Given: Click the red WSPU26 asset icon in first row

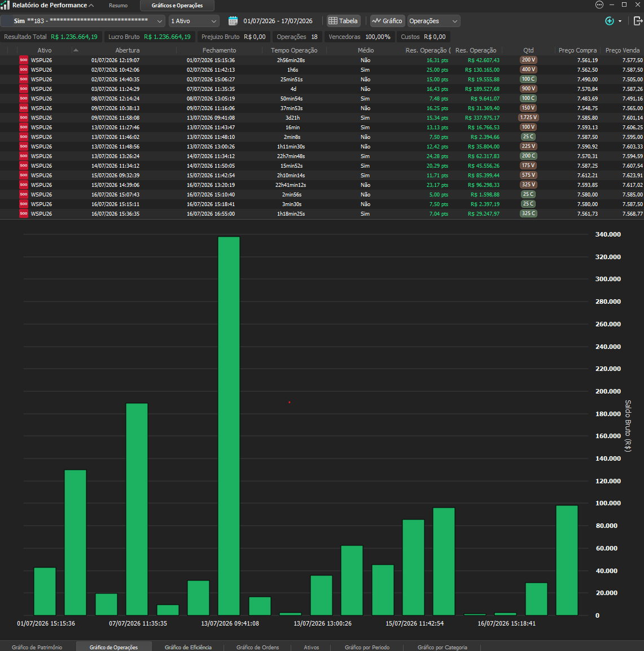Looking at the screenshot, I should tap(24, 60).
